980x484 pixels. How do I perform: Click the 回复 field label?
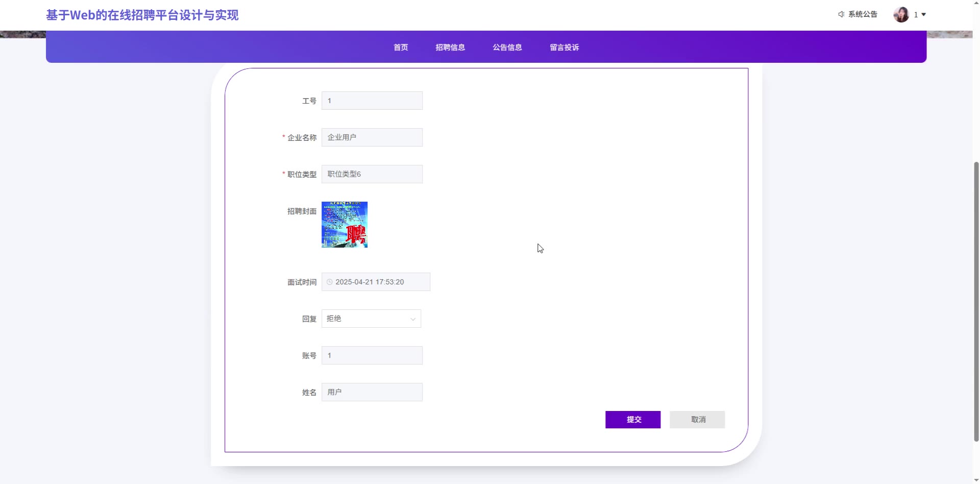click(309, 319)
